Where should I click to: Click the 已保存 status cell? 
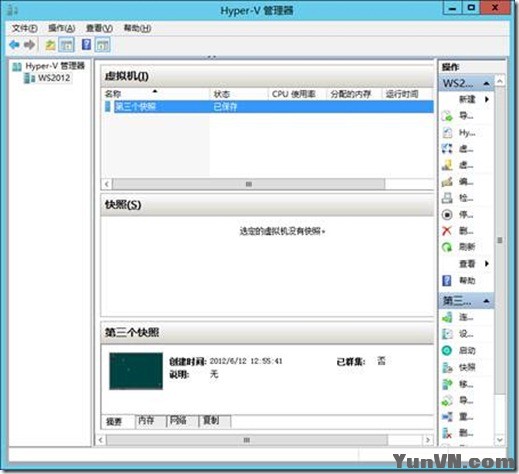225,107
